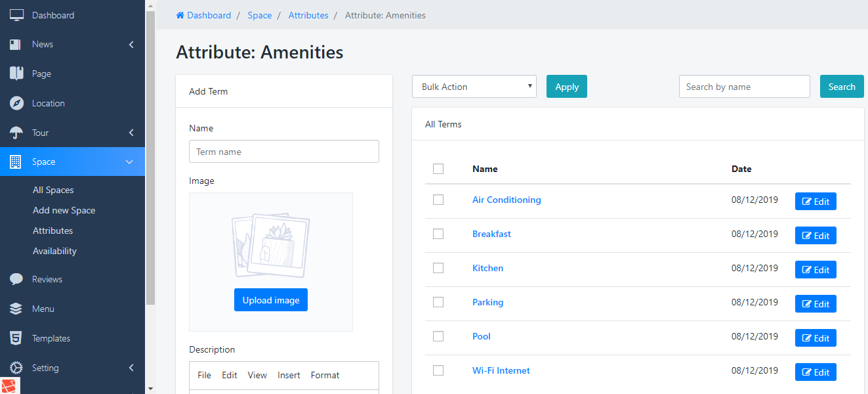Edit the Wi-Fi Internet term
868x394 pixels.
click(816, 372)
